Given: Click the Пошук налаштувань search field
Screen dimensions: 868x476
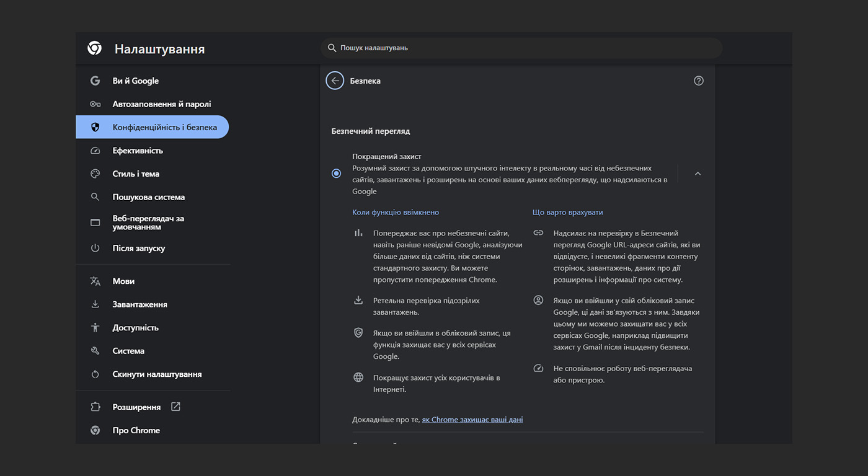Looking at the screenshot, I should [x=521, y=48].
